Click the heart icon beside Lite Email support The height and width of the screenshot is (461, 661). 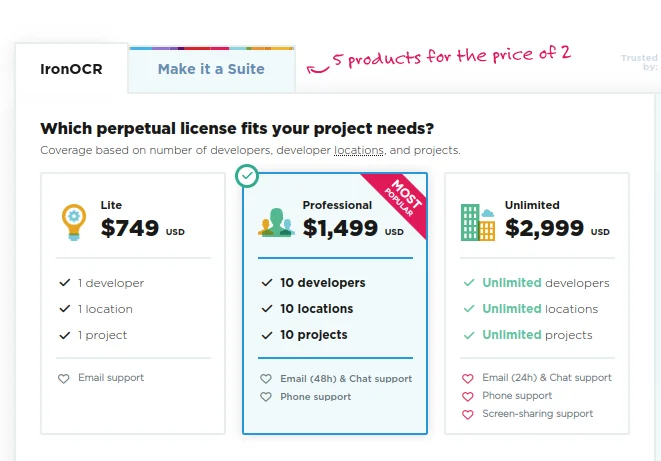(x=64, y=379)
